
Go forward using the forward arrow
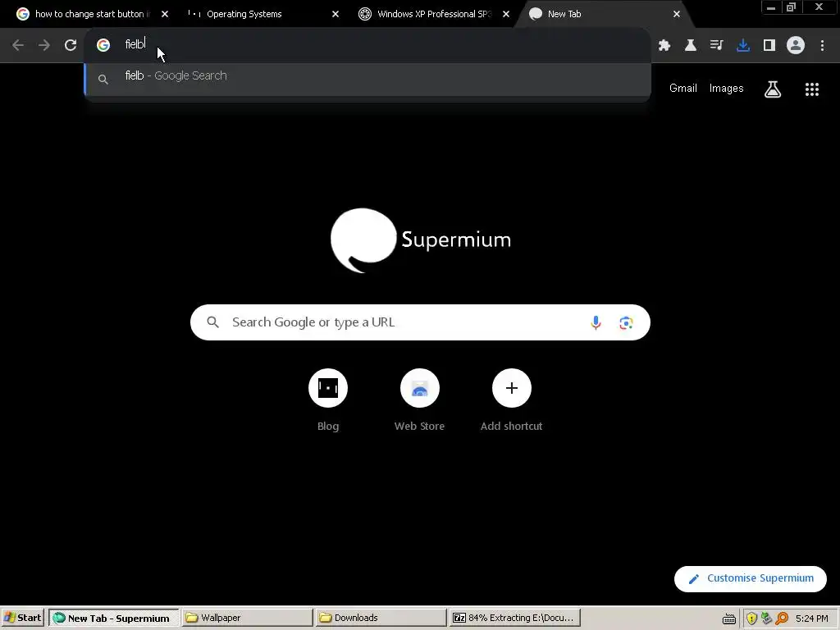pos(44,45)
